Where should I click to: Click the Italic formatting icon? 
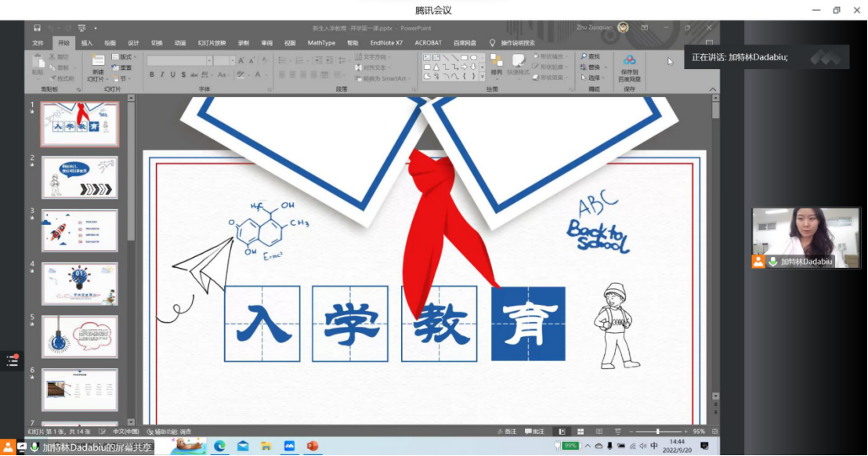[162, 75]
